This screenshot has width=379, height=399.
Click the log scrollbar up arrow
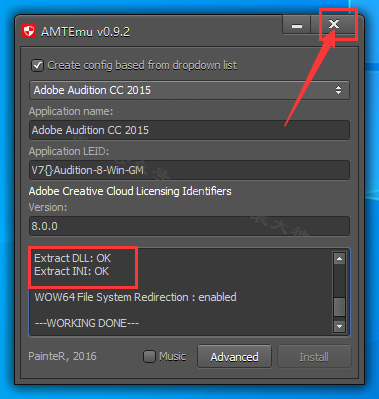tap(339, 258)
